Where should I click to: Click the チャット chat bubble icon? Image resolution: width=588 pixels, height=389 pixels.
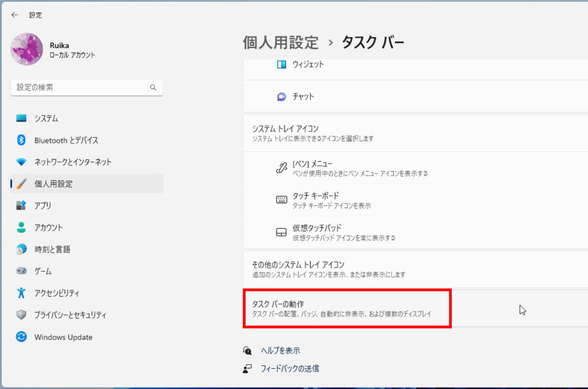coord(281,97)
